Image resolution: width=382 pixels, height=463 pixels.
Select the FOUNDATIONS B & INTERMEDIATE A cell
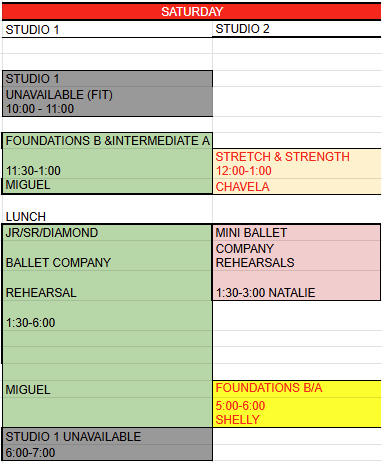pyautogui.click(x=107, y=141)
